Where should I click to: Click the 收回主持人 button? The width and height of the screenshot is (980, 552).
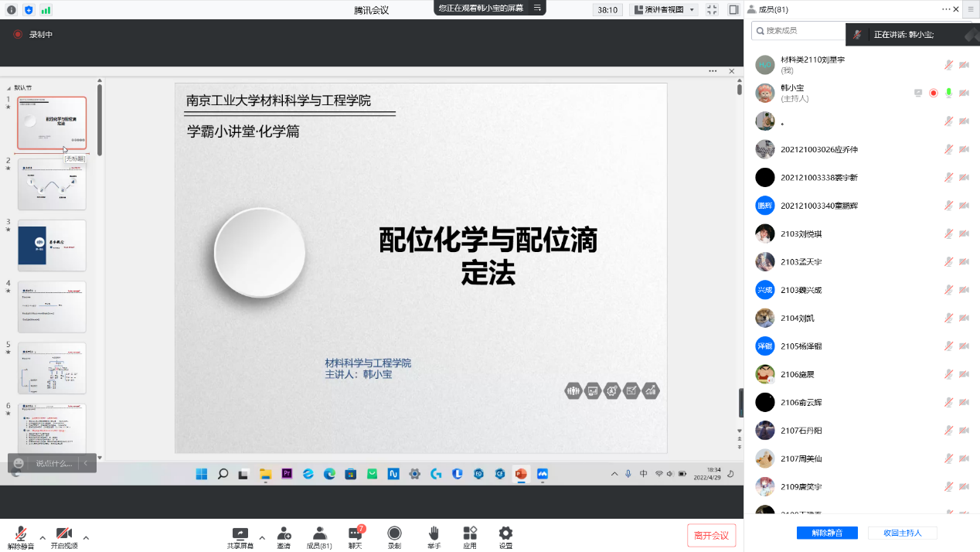pos(902,533)
